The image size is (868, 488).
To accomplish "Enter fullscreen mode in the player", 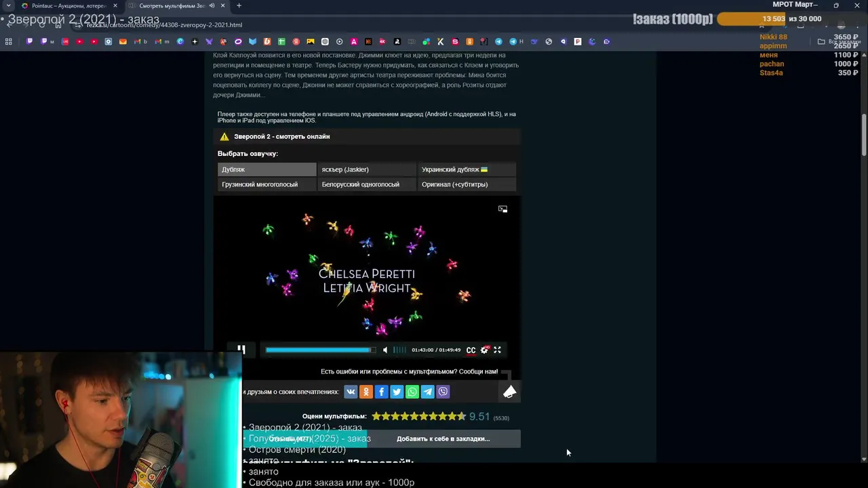I will (497, 350).
